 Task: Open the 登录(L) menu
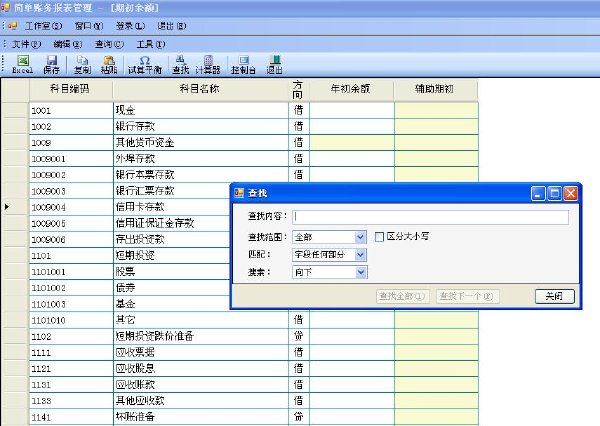(x=130, y=26)
